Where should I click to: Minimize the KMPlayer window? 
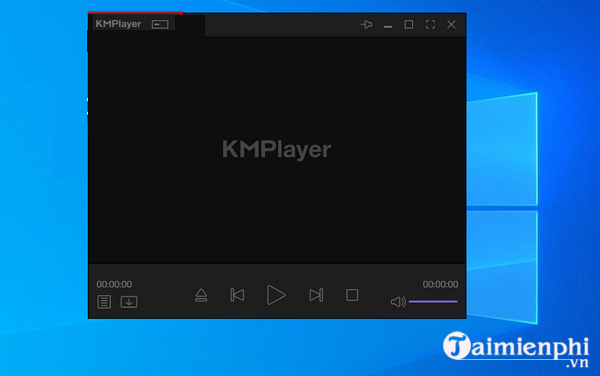pos(388,26)
